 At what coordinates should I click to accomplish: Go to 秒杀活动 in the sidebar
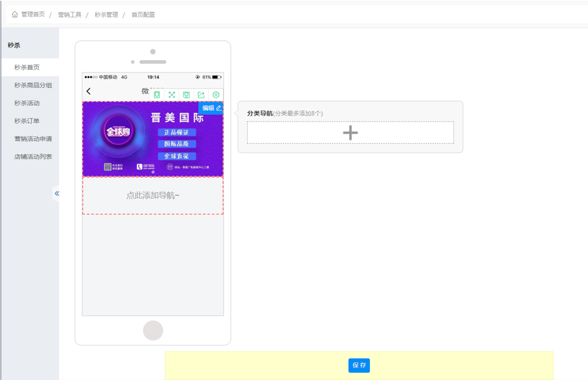[x=27, y=103]
